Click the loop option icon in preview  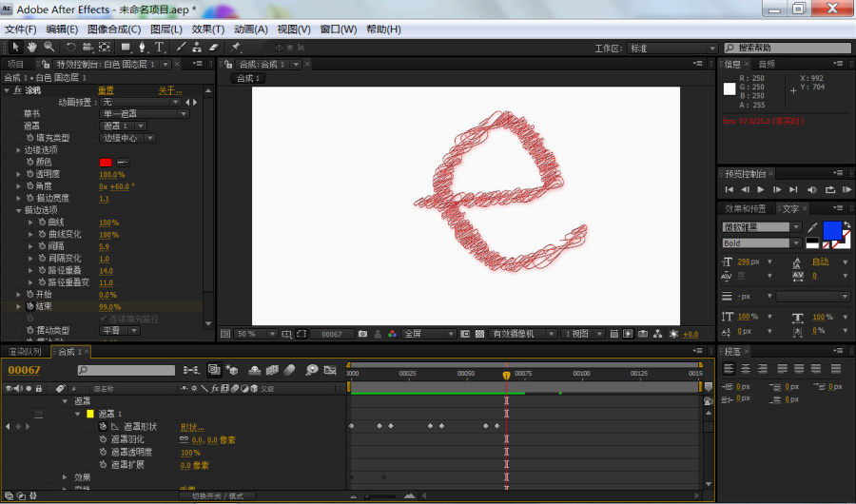pos(829,189)
